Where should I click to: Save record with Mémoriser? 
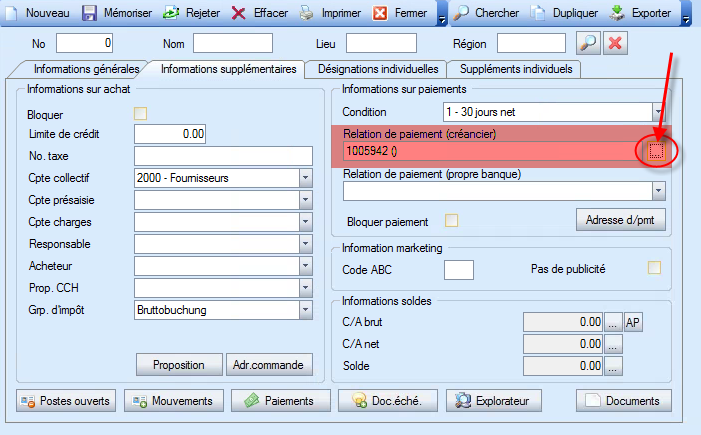coord(117,13)
